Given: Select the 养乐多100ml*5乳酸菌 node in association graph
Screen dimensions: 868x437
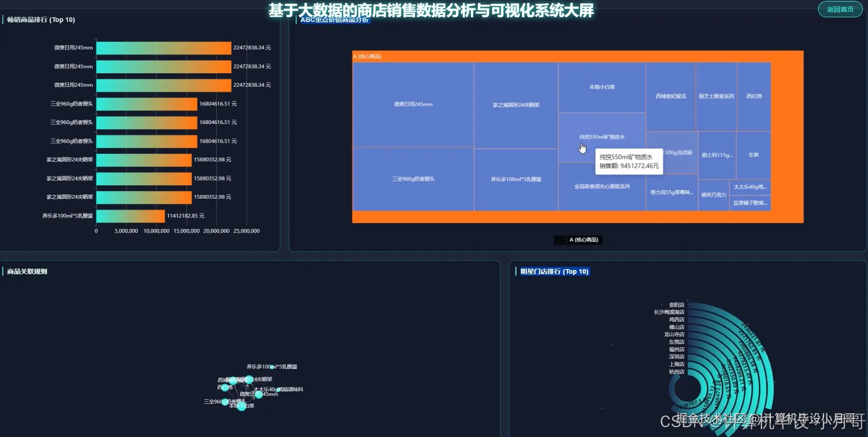Looking at the screenshot, I should (272, 367).
